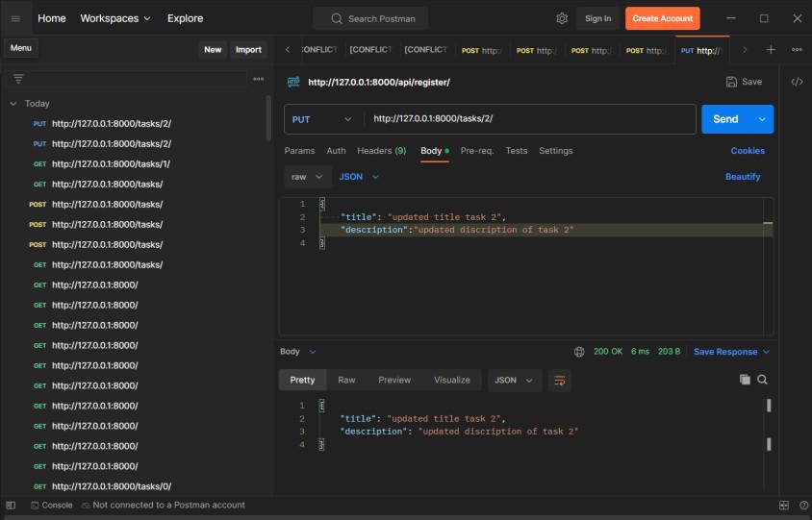
Task: Open Postman settings gear icon
Action: click(562, 18)
